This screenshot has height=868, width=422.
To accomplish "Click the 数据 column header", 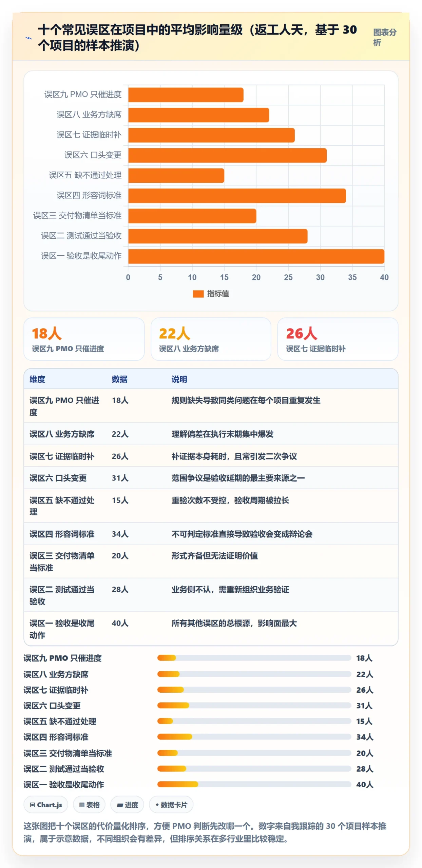I will tap(120, 379).
